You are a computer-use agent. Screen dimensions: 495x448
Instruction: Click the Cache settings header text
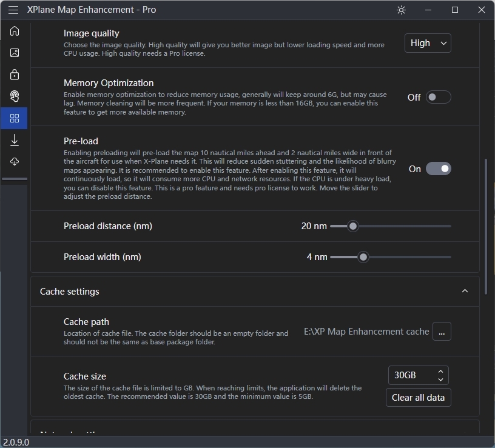point(69,292)
